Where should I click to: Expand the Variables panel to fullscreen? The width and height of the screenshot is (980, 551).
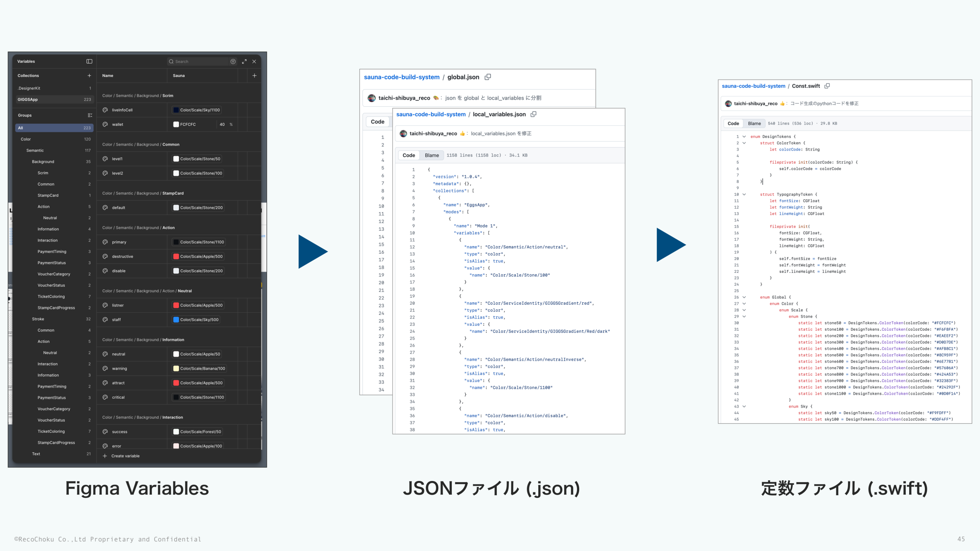pyautogui.click(x=244, y=61)
